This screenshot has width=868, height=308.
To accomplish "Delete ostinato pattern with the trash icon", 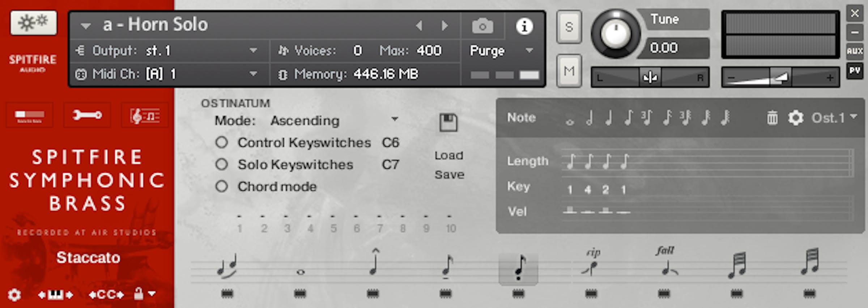I will [x=772, y=118].
